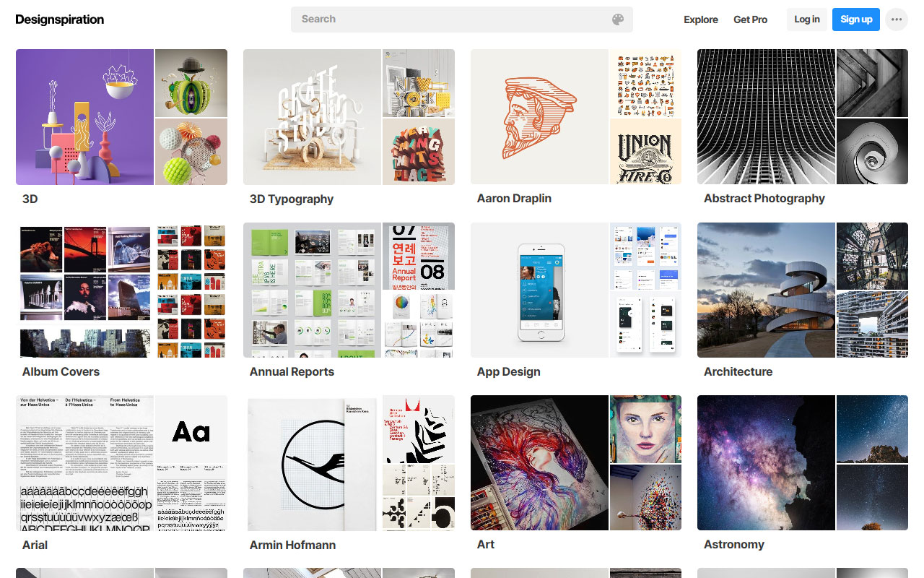Go to the Explore page

click(x=701, y=20)
